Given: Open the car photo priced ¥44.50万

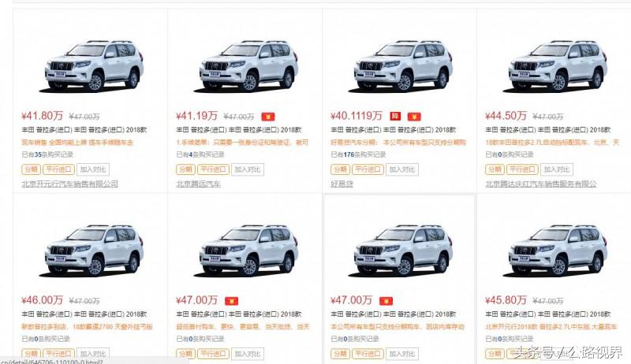Looking at the screenshot, I should [558, 66].
